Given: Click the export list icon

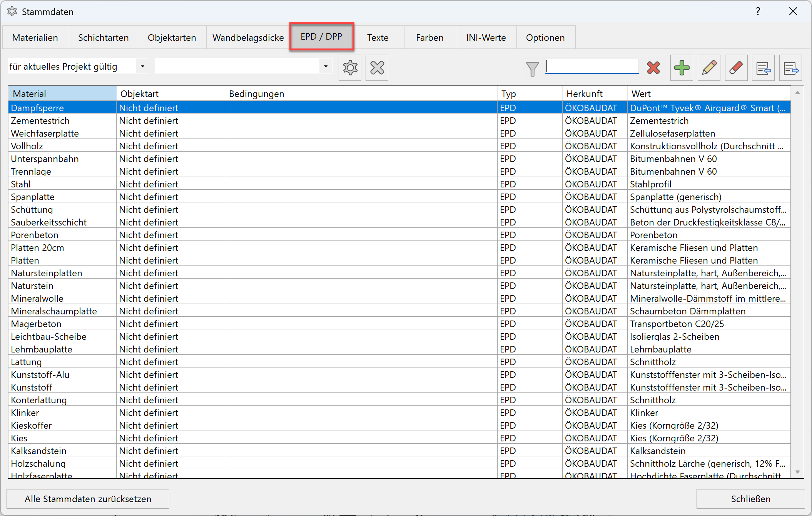Looking at the screenshot, I should tap(791, 68).
